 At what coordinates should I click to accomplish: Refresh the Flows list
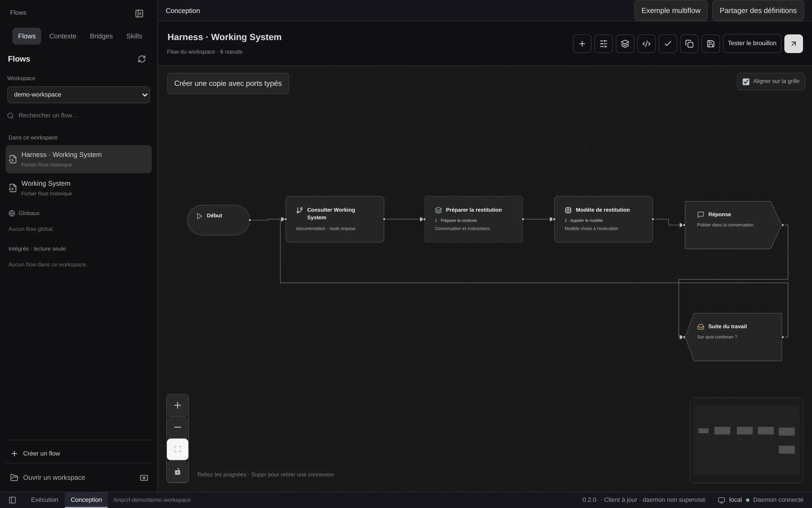tap(142, 59)
